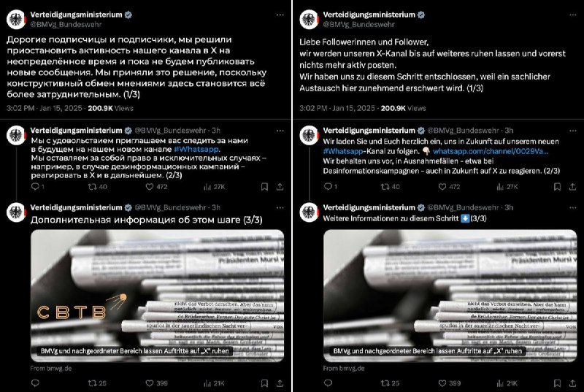
Task: Open more options on Russian 1/3 tweet
Action: click(280, 15)
